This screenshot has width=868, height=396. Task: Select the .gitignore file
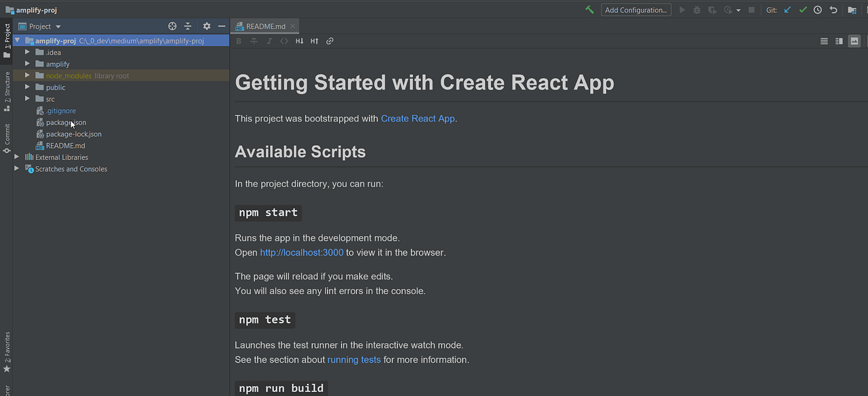click(x=60, y=111)
